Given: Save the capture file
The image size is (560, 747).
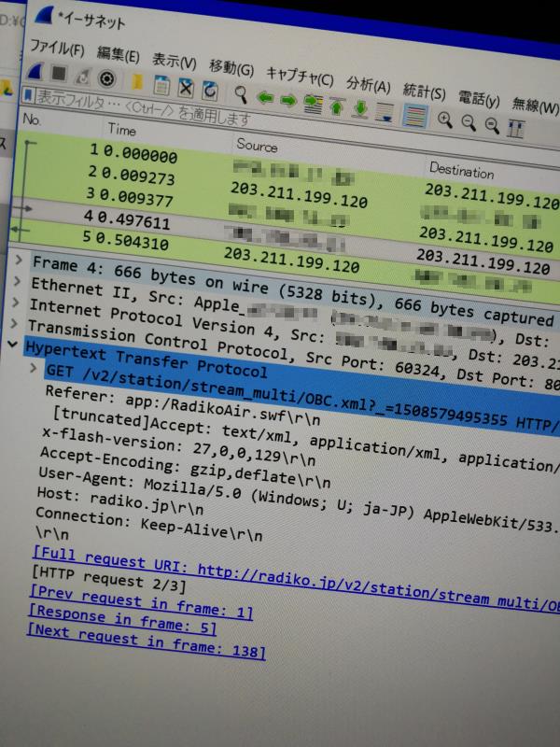Looking at the screenshot, I should 161,84.
